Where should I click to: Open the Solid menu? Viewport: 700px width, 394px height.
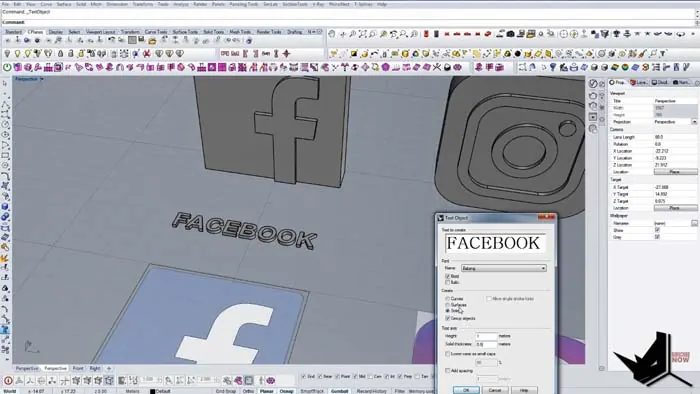81,4
